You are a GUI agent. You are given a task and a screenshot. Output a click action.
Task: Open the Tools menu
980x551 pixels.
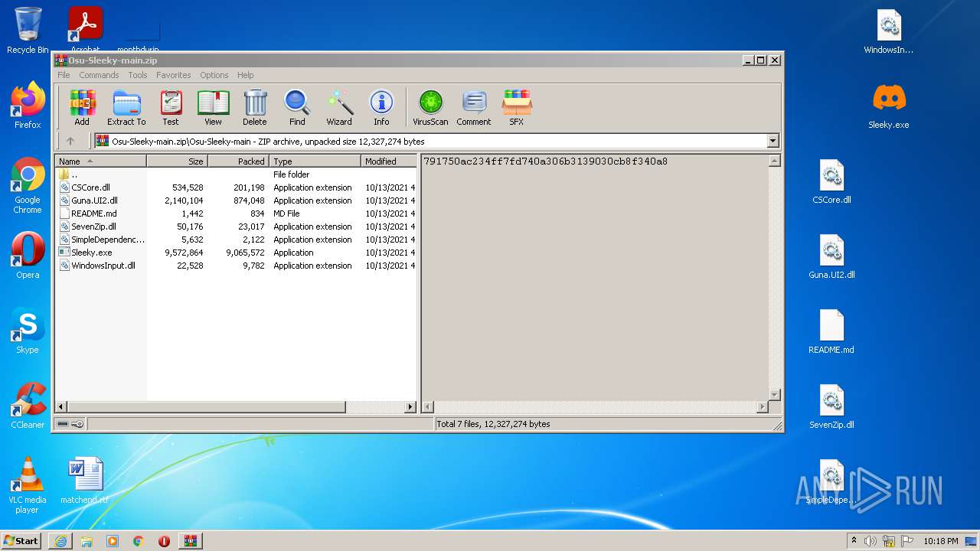point(138,75)
